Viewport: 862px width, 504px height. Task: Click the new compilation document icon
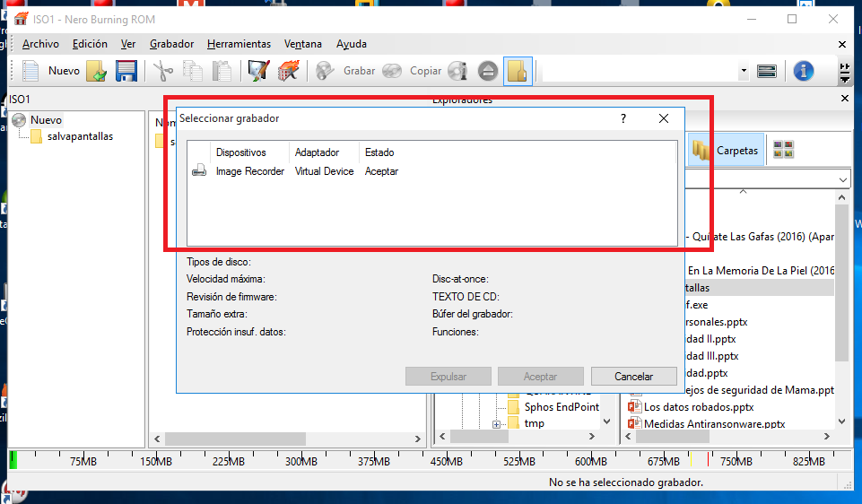(x=30, y=71)
